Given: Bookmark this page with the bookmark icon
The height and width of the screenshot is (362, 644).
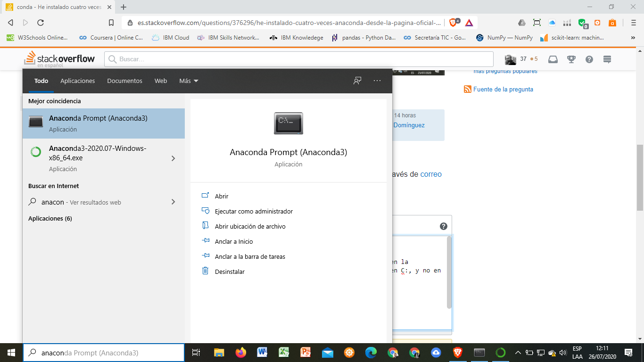Looking at the screenshot, I should pos(111,23).
